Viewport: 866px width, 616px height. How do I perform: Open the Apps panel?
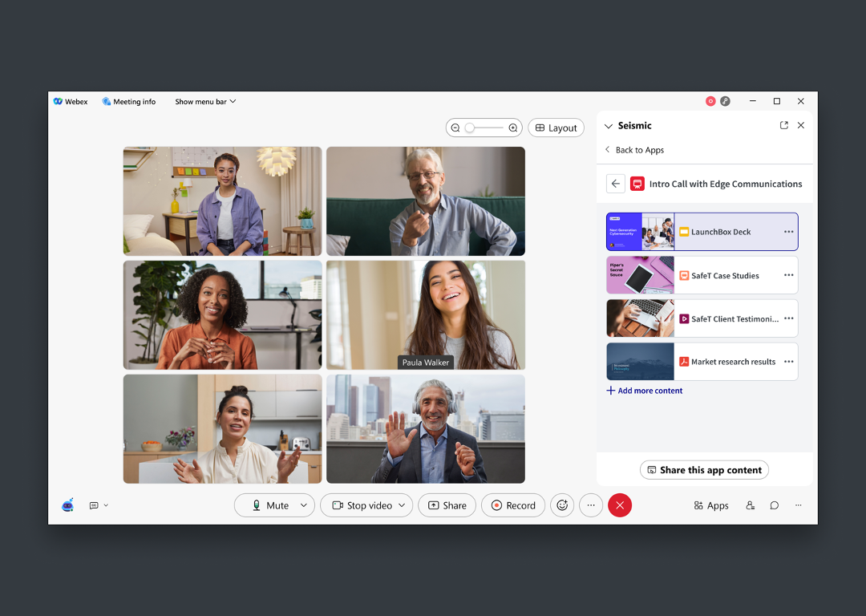(x=711, y=505)
